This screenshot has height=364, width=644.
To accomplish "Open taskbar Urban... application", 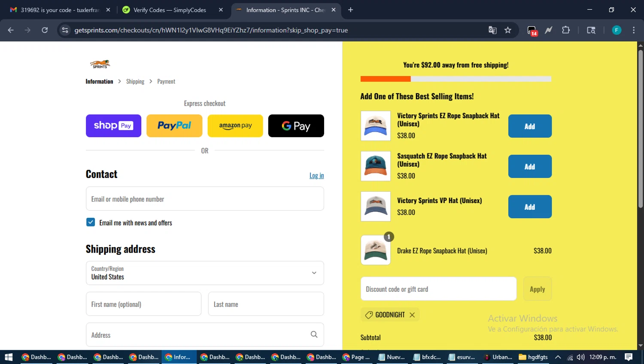I will tap(498, 357).
